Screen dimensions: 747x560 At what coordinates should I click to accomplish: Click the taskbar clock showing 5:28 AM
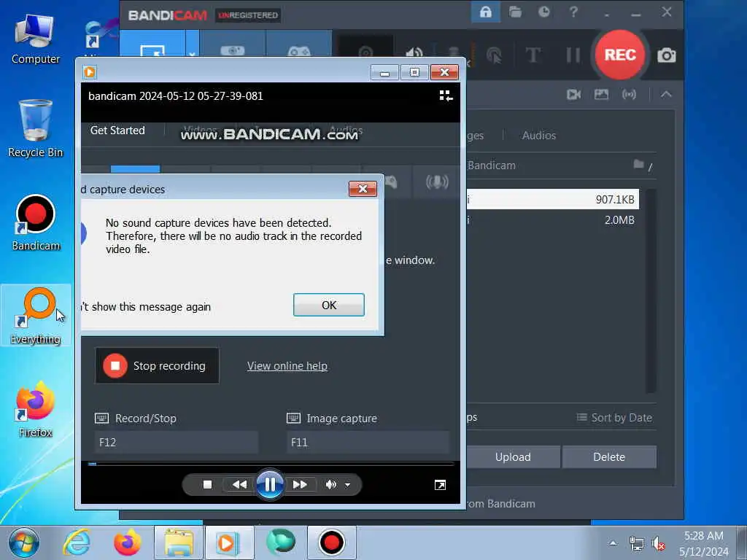click(704, 543)
